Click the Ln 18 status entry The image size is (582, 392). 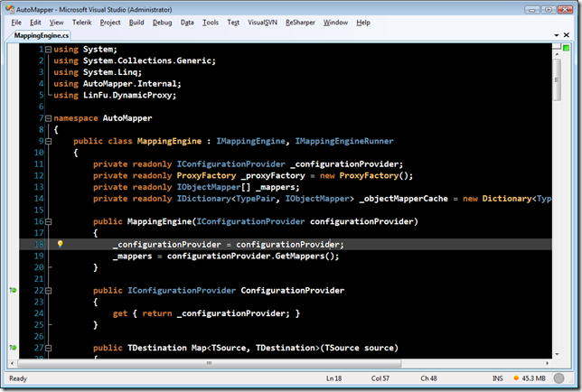tap(333, 378)
